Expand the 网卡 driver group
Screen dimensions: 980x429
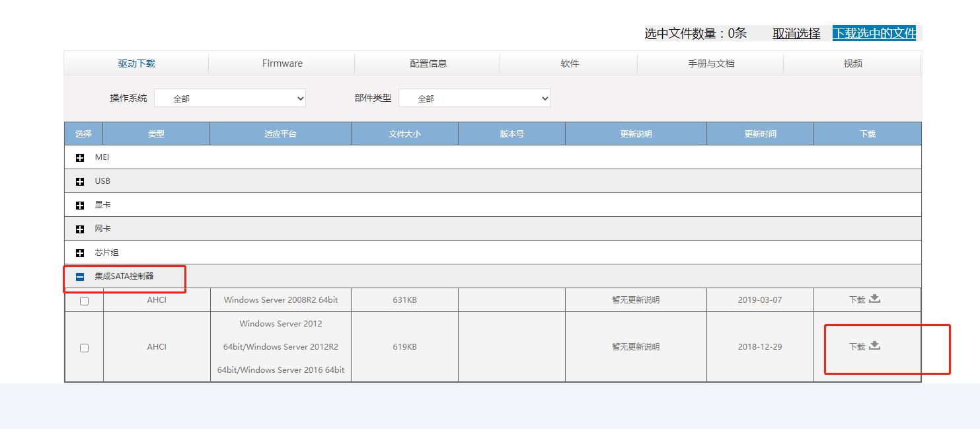(x=80, y=229)
